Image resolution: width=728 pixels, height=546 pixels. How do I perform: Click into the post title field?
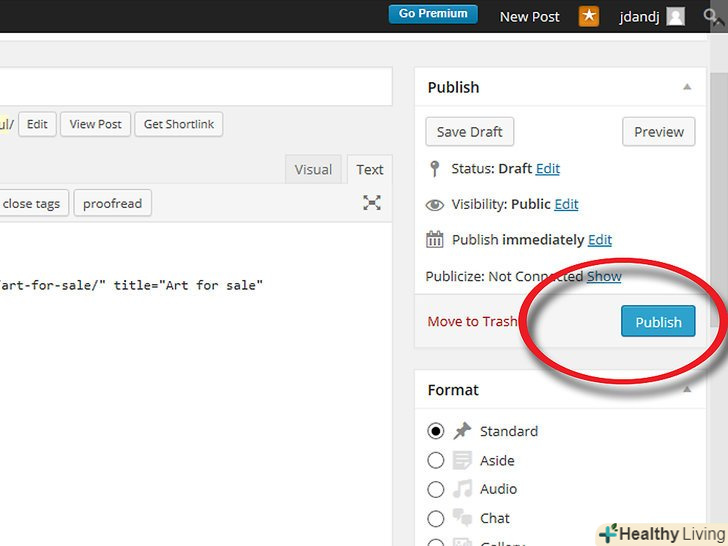coord(196,87)
